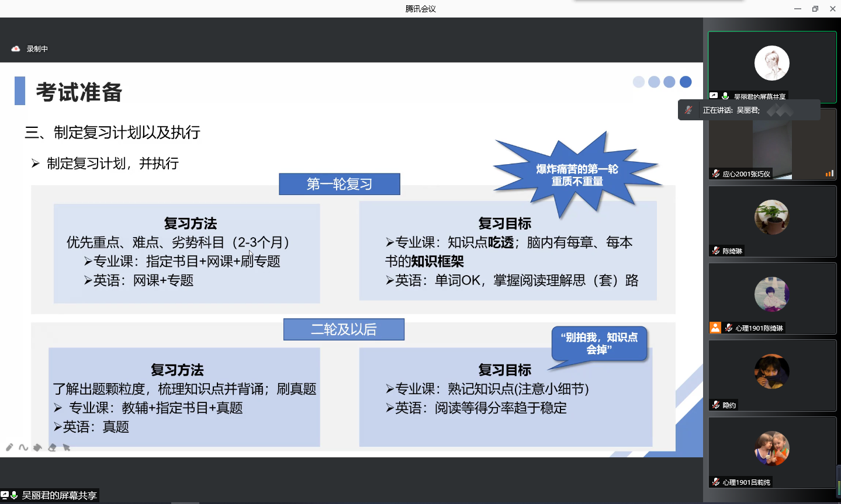
Task: Click muted mic icon for 心理1901吕莉纯
Action: pyautogui.click(x=716, y=482)
